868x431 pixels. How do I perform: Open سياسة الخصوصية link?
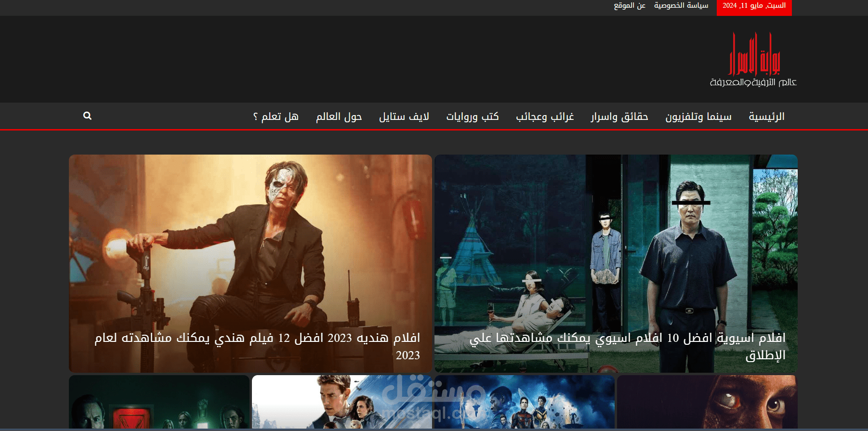click(x=681, y=5)
